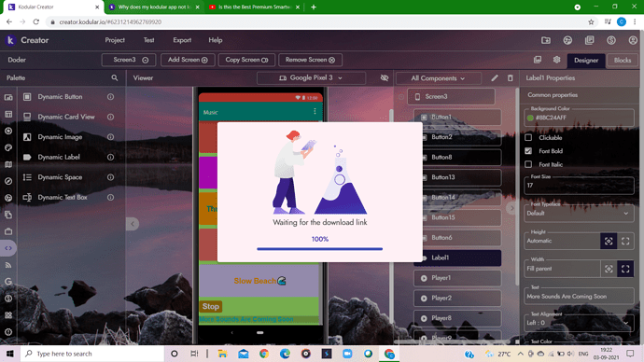Edit the Text property field
This screenshot has height=362, width=644.
579,296
